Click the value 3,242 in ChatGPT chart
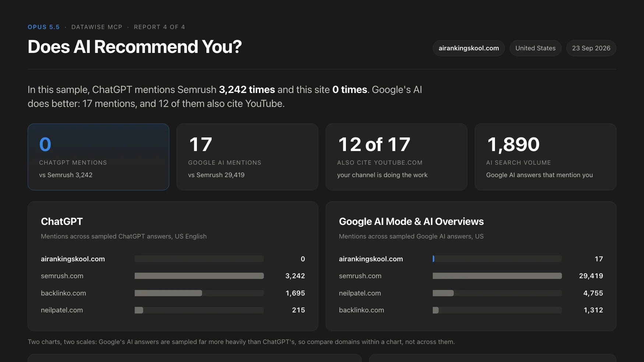644x362 pixels. pyautogui.click(x=295, y=276)
